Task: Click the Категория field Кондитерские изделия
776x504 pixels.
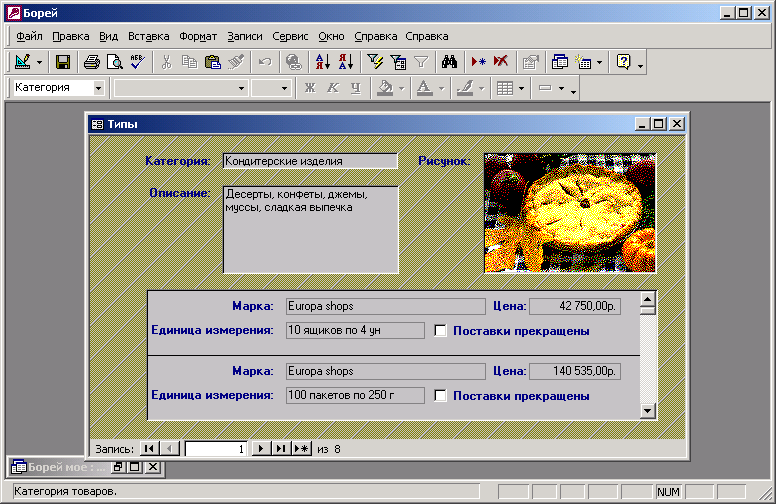Action: coord(310,161)
